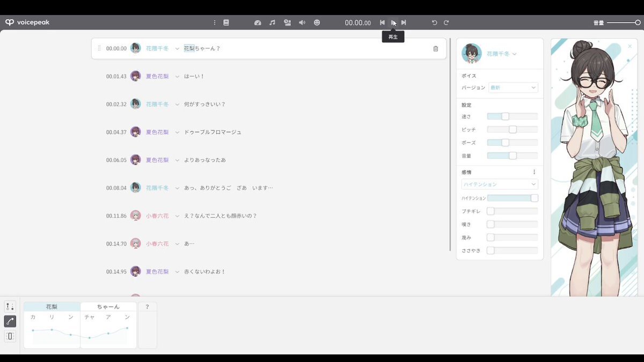644x362 pixels.
Task: Click the narrator name 夏色花梨 on 00.14.95 line
Action: (157, 271)
